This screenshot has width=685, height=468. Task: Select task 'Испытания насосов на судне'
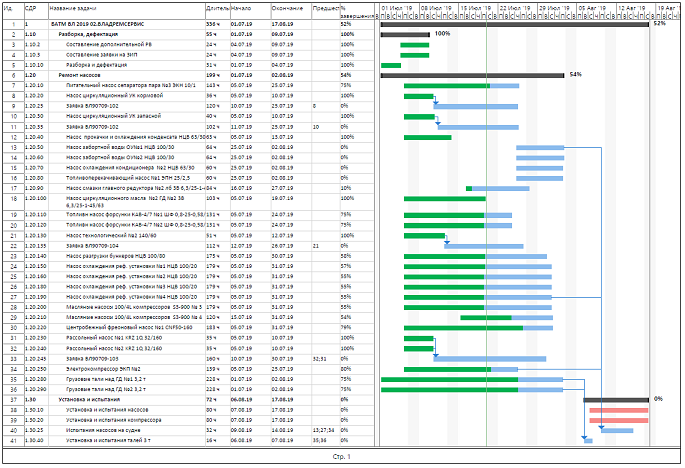click(103, 430)
